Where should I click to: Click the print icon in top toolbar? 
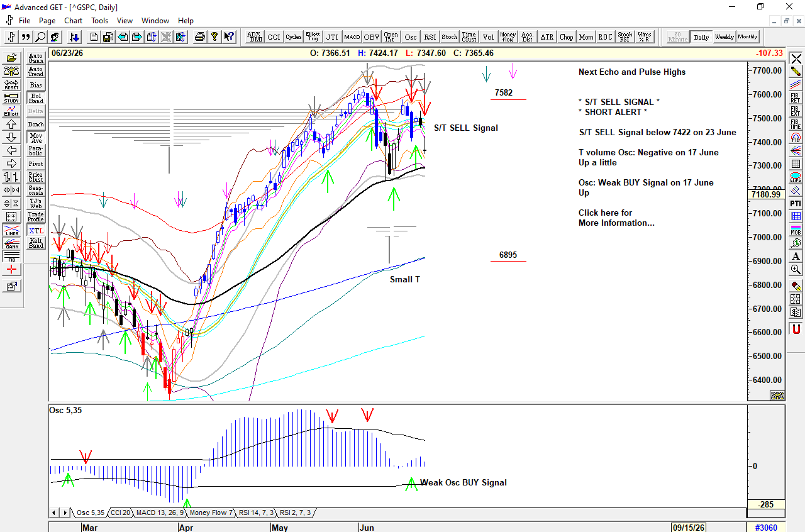200,37
